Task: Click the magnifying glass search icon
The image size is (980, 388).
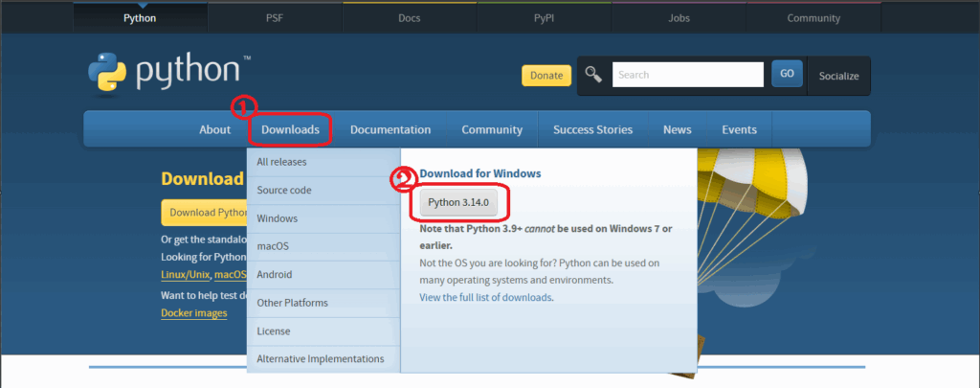Action: [x=594, y=75]
